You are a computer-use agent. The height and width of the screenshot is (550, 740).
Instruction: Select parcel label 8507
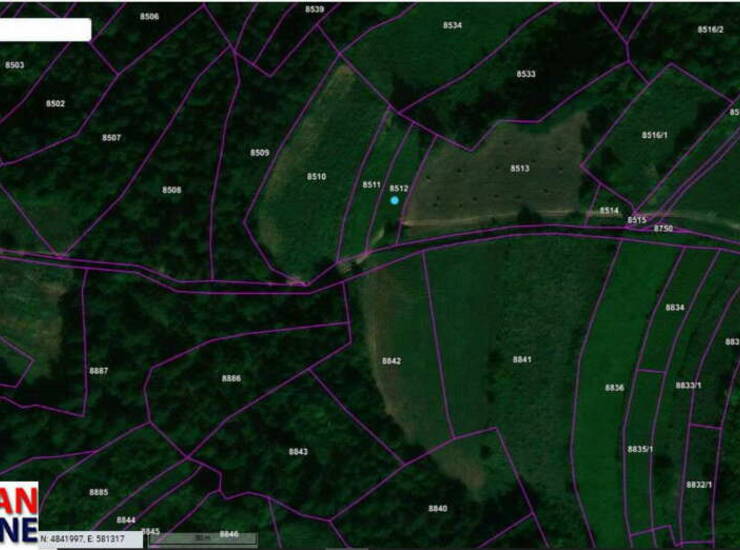111,137
